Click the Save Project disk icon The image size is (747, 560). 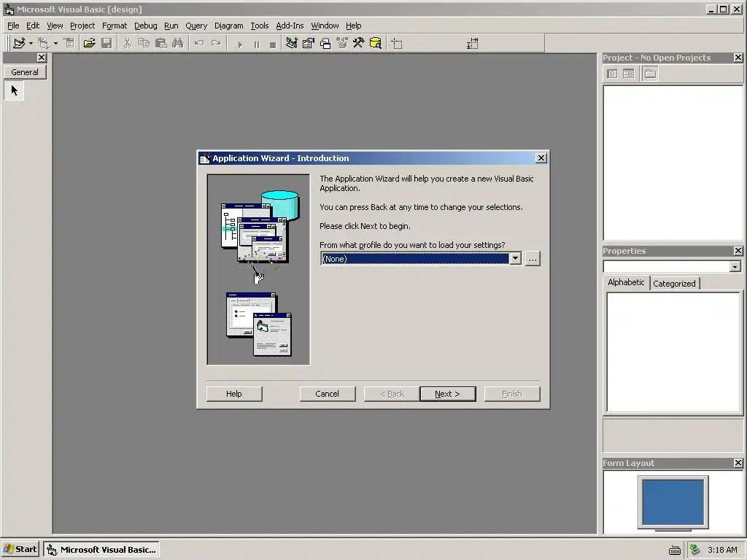(x=107, y=43)
